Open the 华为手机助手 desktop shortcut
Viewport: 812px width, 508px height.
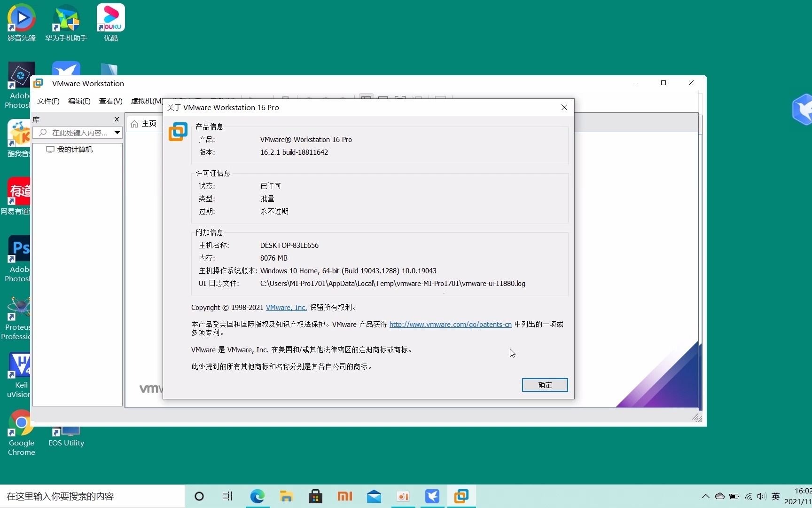[x=66, y=23]
